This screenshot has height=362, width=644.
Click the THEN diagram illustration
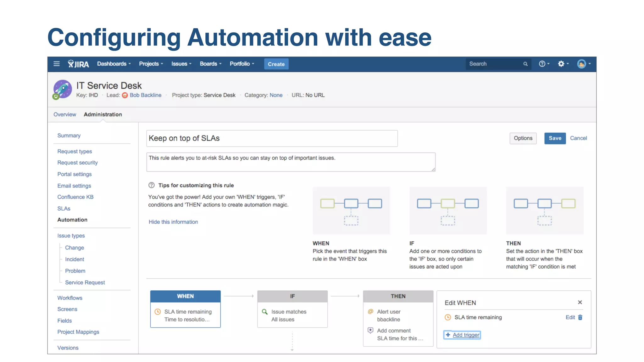pos(545,211)
